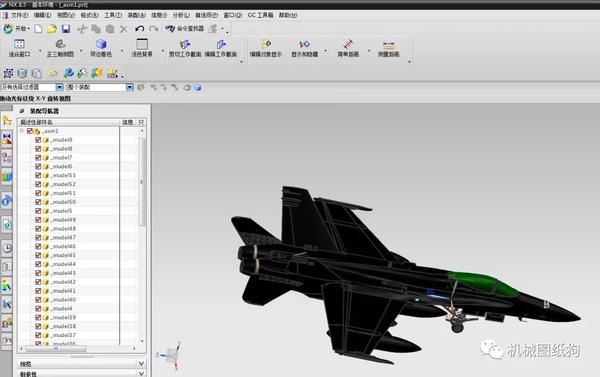The width and height of the screenshot is (600, 377).
Task: Open the Entire Assembly scope dropdown arrow
Action: point(130,87)
